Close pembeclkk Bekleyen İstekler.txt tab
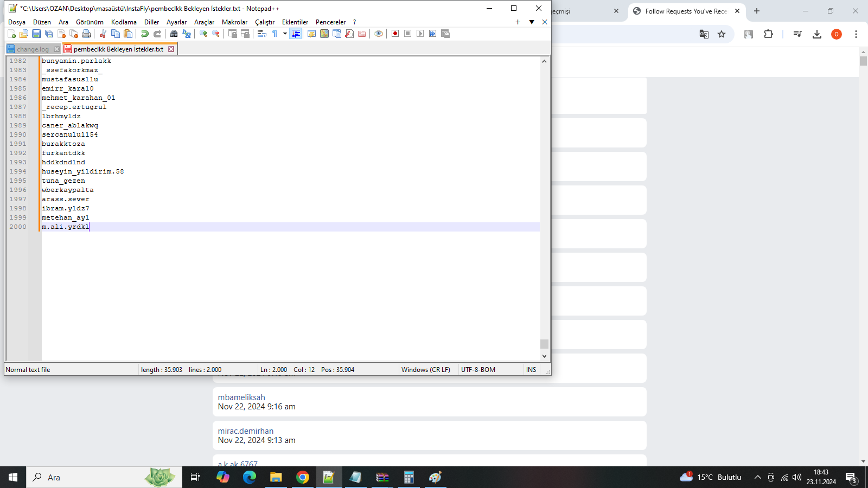The image size is (868, 488). pyautogui.click(x=171, y=49)
